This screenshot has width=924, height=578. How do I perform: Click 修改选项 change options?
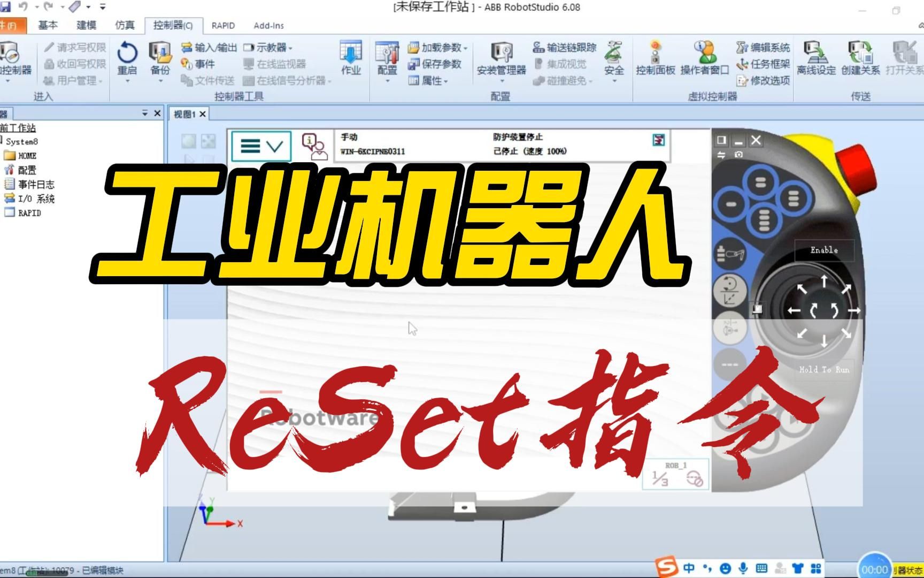coord(763,81)
